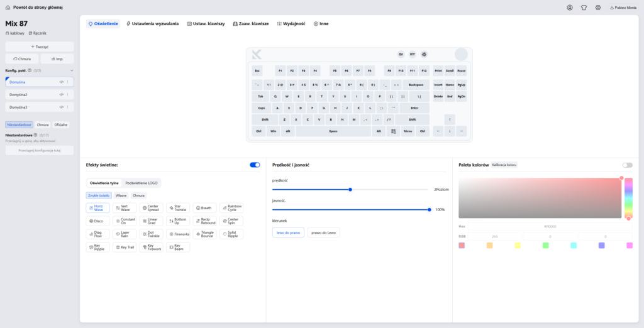Viewport: 644px width, 328px height.
Task: Switch to Oficjalne sidebar tab
Action: pyautogui.click(x=61, y=125)
